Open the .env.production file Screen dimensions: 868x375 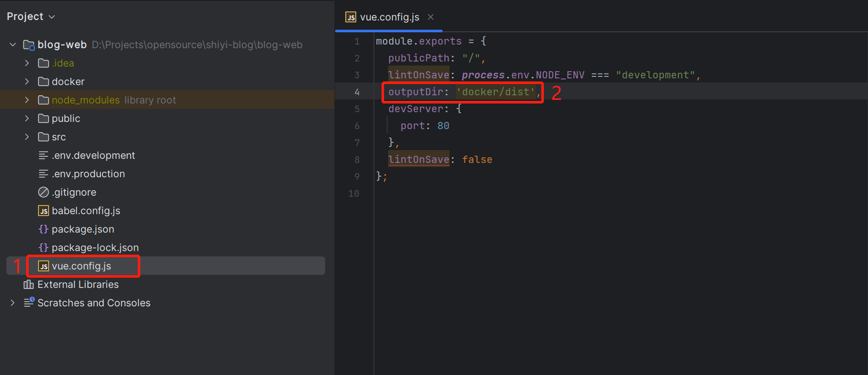coord(88,174)
